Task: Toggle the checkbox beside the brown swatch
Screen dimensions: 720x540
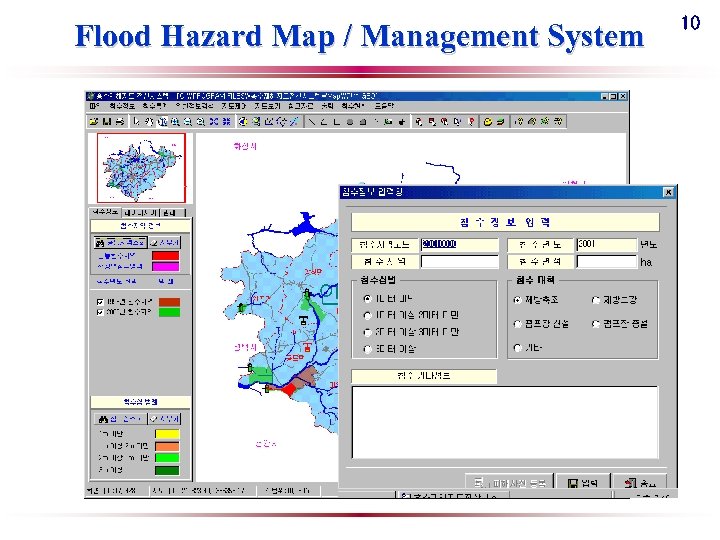Action: coord(100,302)
